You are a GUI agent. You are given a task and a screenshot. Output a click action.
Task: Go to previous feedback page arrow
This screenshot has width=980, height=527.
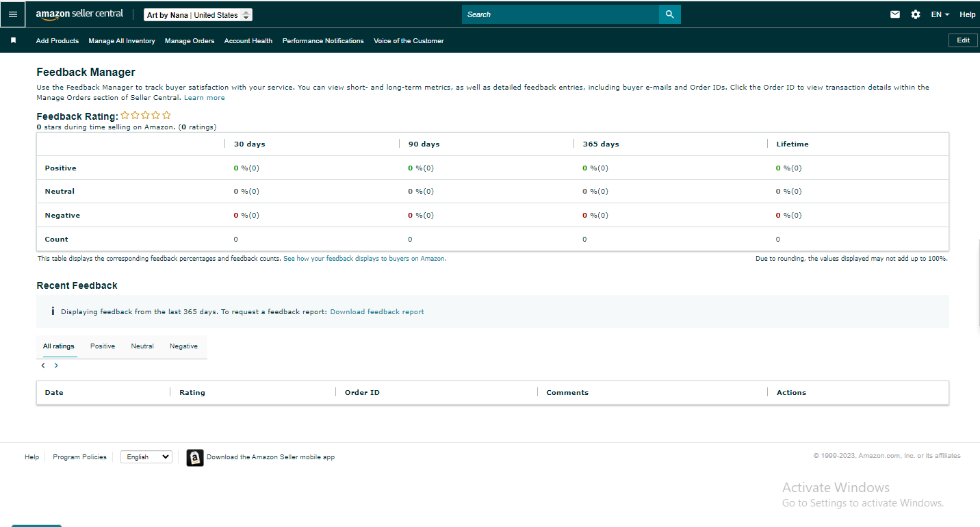tap(43, 365)
